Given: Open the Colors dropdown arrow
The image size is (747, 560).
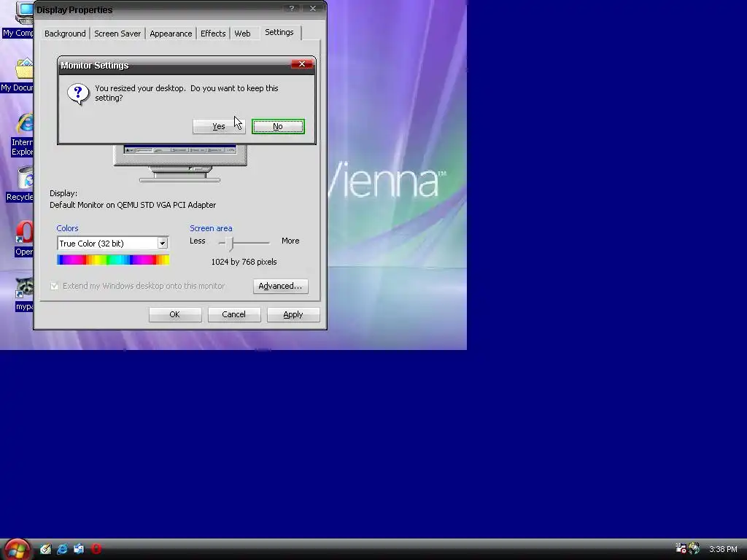Looking at the screenshot, I should coord(163,244).
